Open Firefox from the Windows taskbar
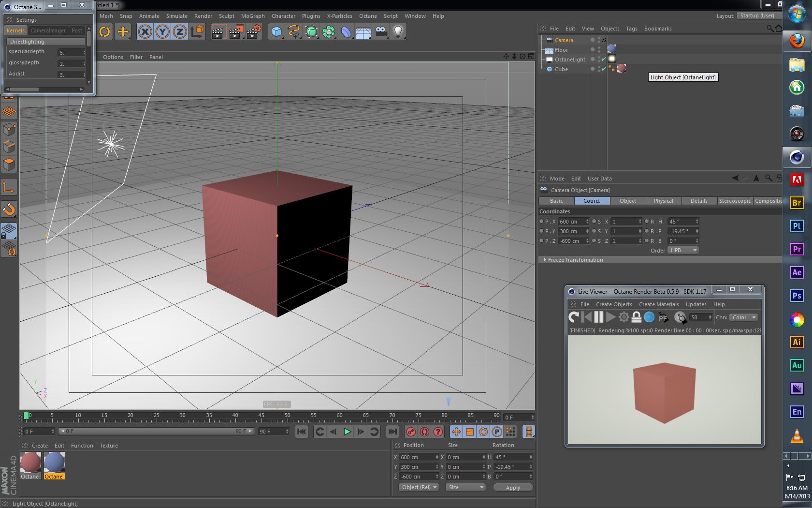Image resolution: width=812 pixels, height=508 pixels. tap(797, 41)
